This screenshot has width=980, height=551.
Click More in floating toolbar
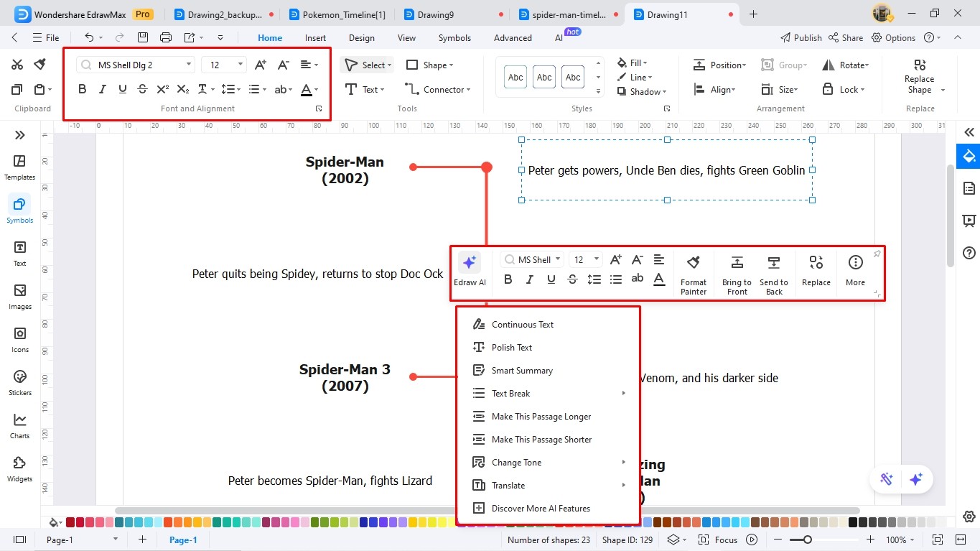(855, 270)
